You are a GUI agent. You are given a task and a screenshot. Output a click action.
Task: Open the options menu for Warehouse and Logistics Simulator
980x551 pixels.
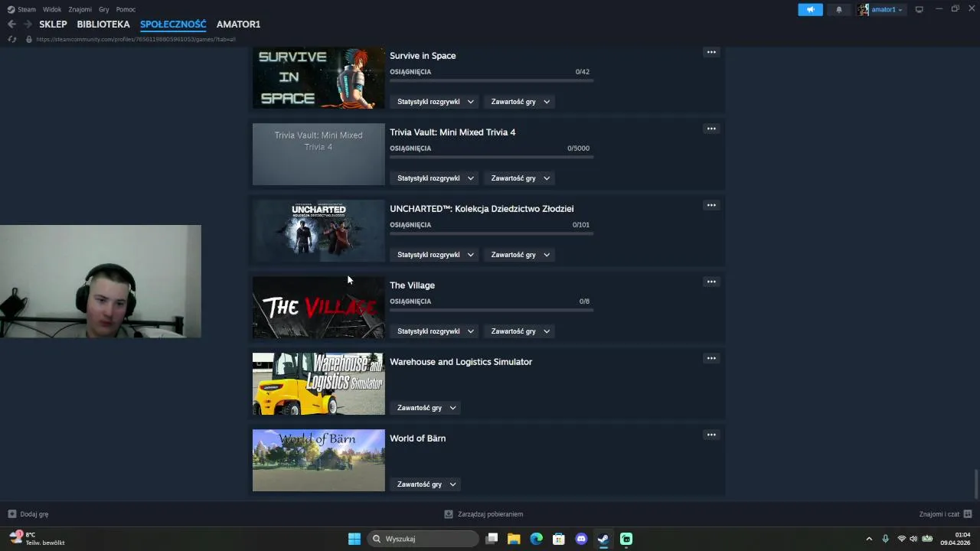711,358
